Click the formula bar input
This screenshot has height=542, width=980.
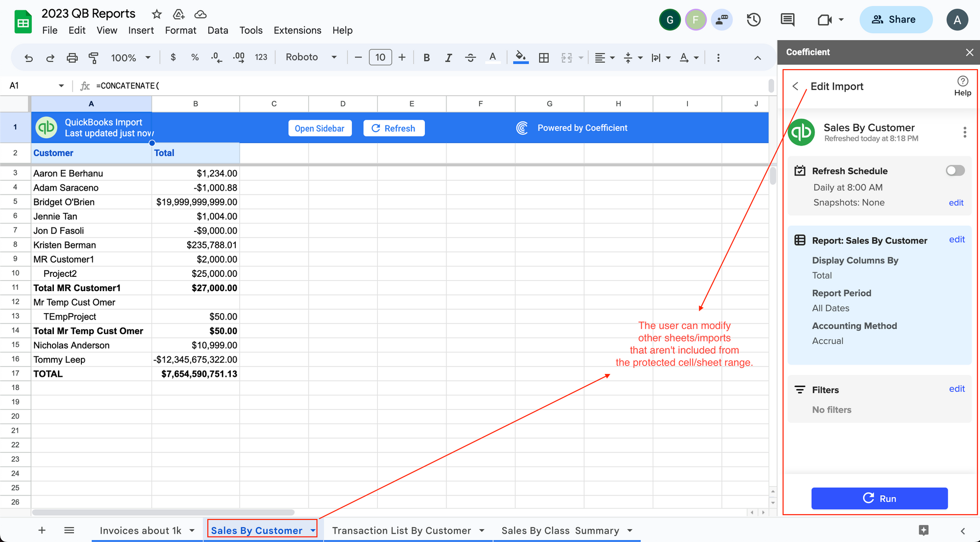click(x=431, y=86)
